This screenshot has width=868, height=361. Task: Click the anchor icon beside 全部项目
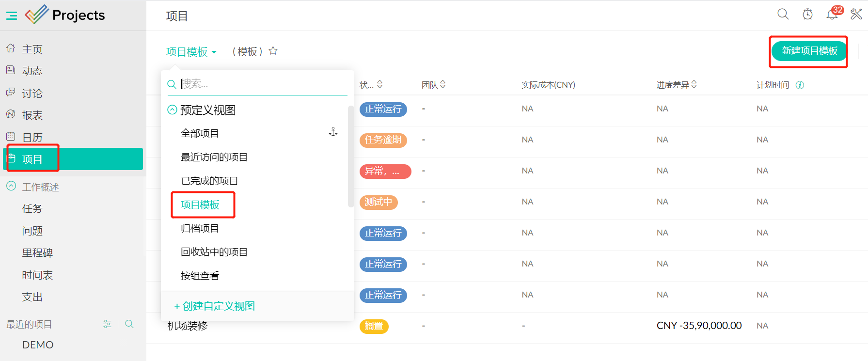click(333, 132)
